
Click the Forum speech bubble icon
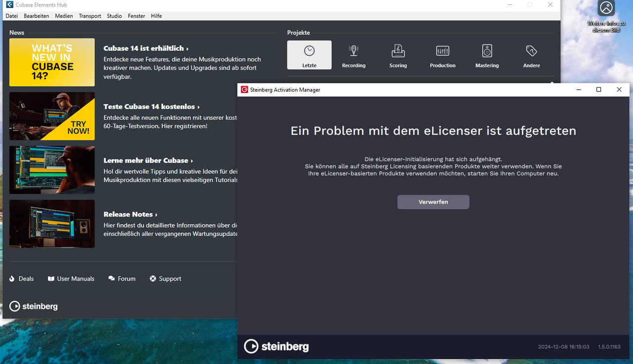pyautogui.click(x=112, y=279)
